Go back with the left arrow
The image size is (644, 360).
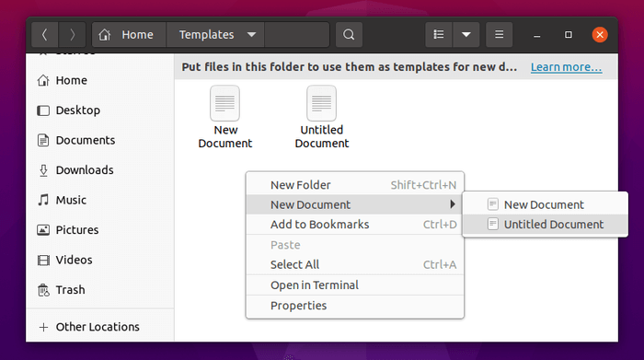[45, 34]
